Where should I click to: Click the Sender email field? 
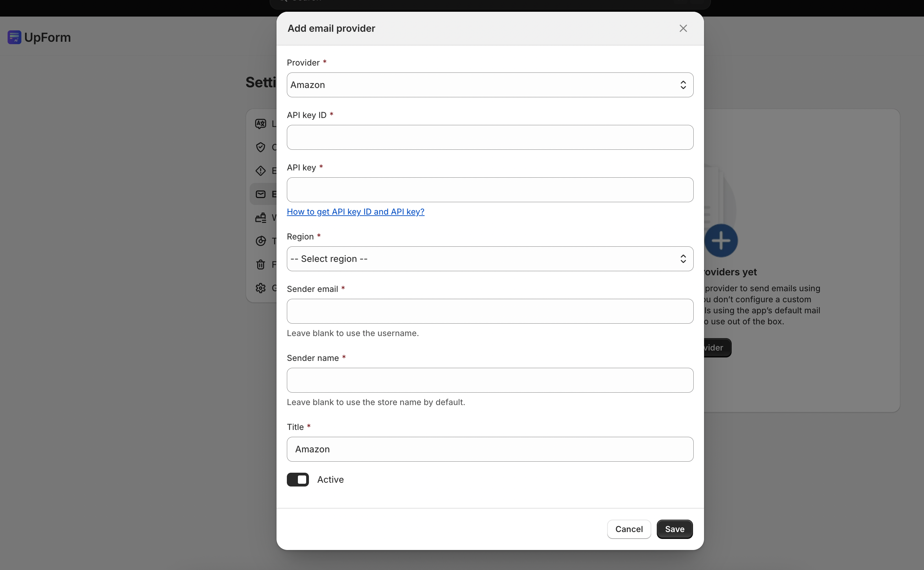[x=490, y=311]
